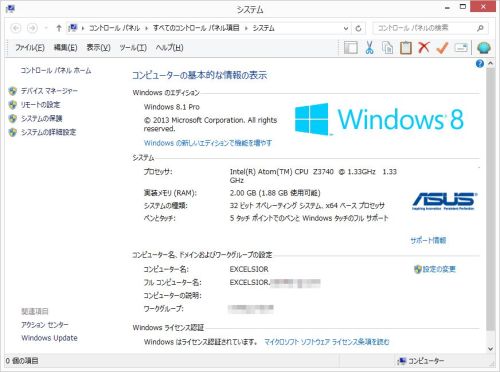
Task: Click the Windows 8 logo
Action: pyautogui.click(x=379, y=119)
